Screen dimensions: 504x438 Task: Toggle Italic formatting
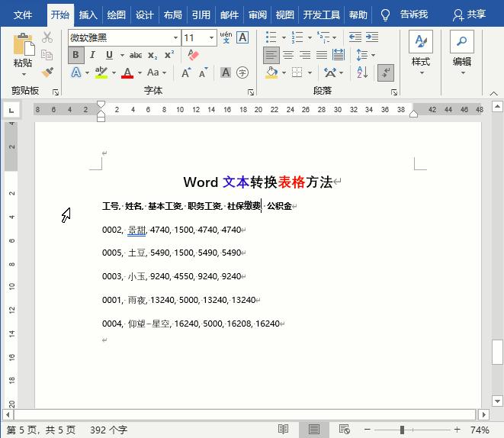pos(92,55)
